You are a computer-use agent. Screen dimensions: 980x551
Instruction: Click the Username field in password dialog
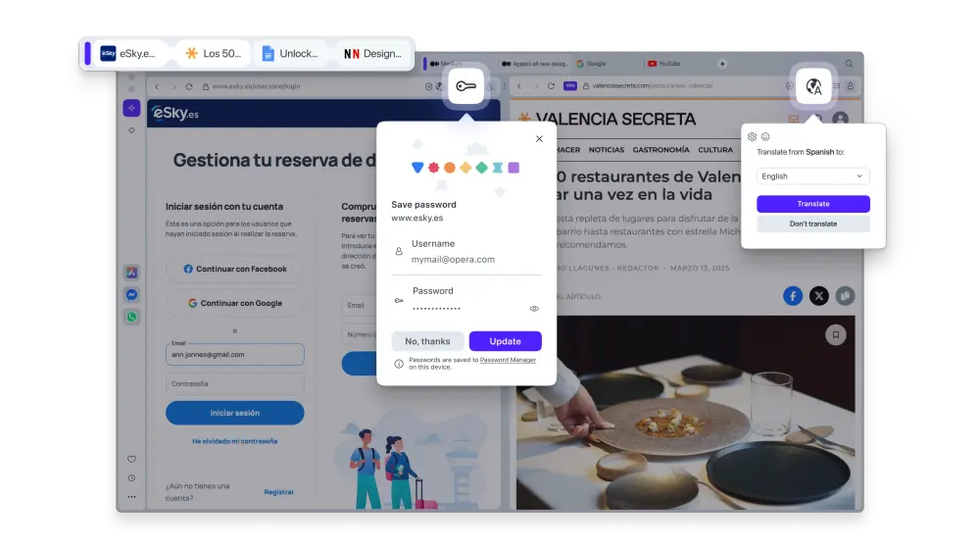pos(466,252)
